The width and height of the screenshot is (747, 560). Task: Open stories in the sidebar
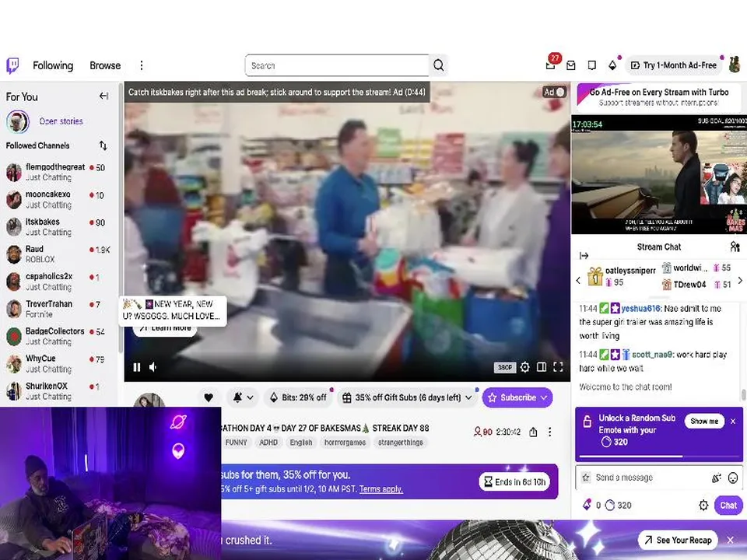click(61, 121)
